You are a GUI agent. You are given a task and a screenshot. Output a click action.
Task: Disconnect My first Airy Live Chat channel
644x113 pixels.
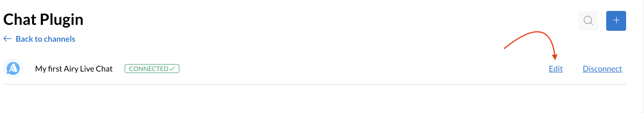click(602, 69)
